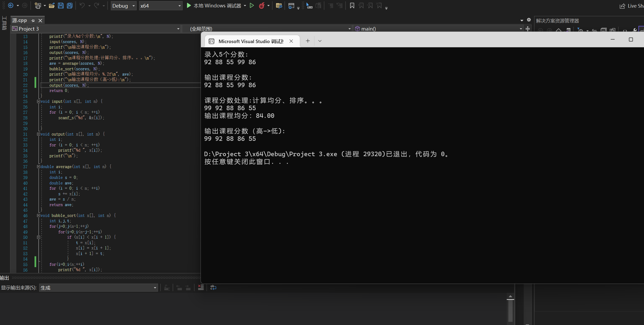
Task: Start without debugging using outlined play icon
Action: 252,6
